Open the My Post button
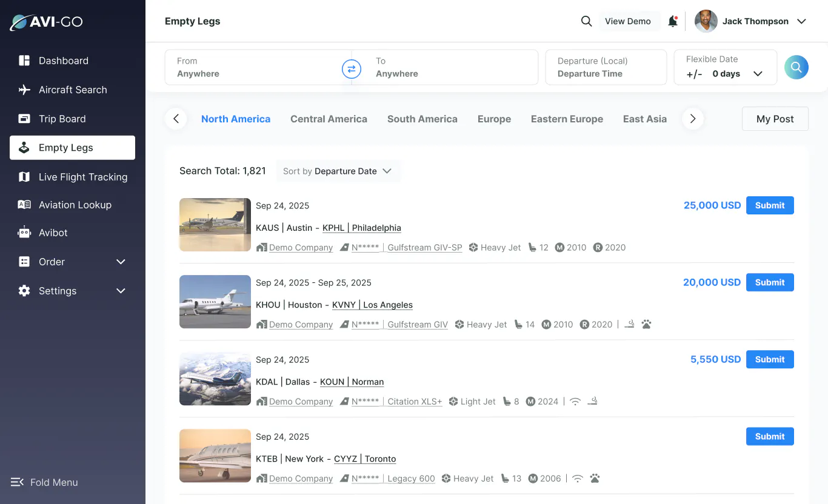Screen dimensions: 828x504 tap(775, 119)
